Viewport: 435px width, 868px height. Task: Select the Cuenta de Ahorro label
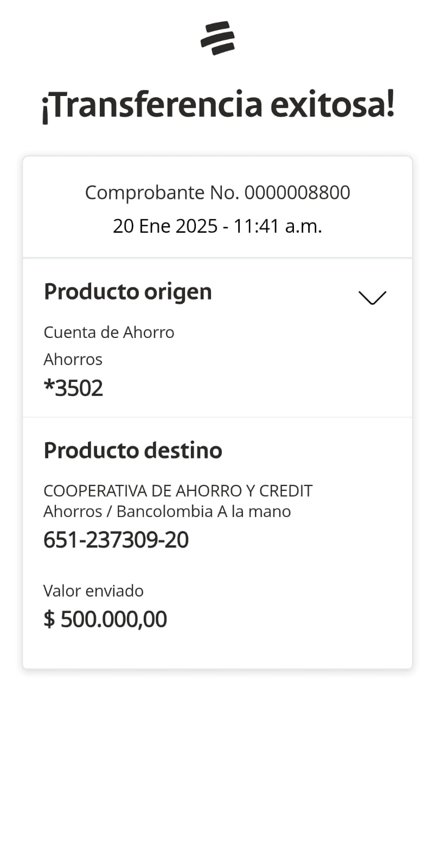pyautogui.click(x=109, y=332)
